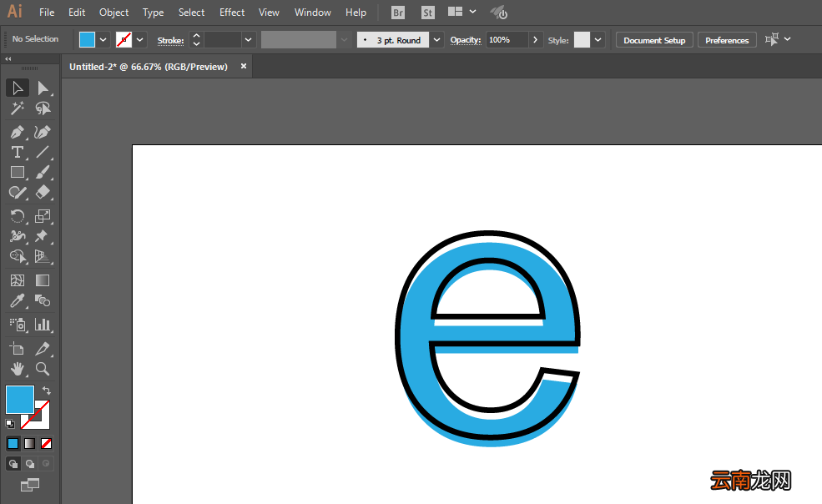Open the fill color dropdown
Image resolution: width=822 pixels, height=504 pixels.
coord(103,40)
